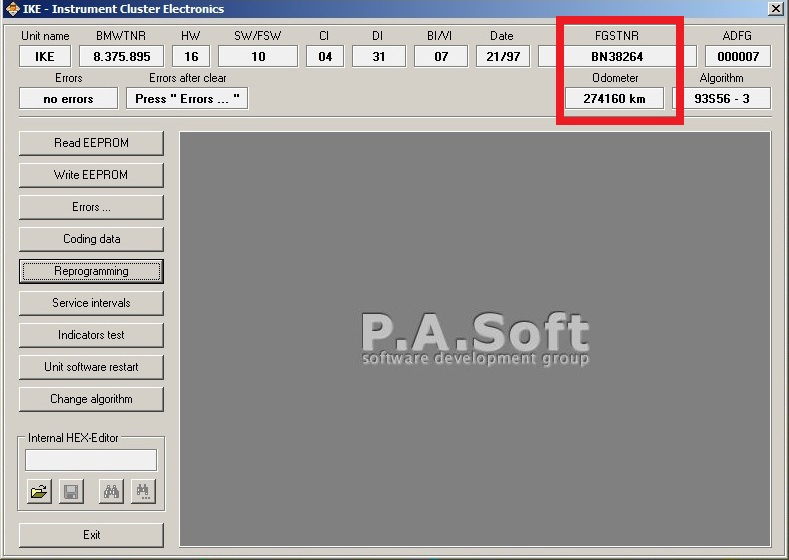The width and height of the screenshot is (789, 560).
Task: Click Read EEPROM button
Action: [91, 143]
